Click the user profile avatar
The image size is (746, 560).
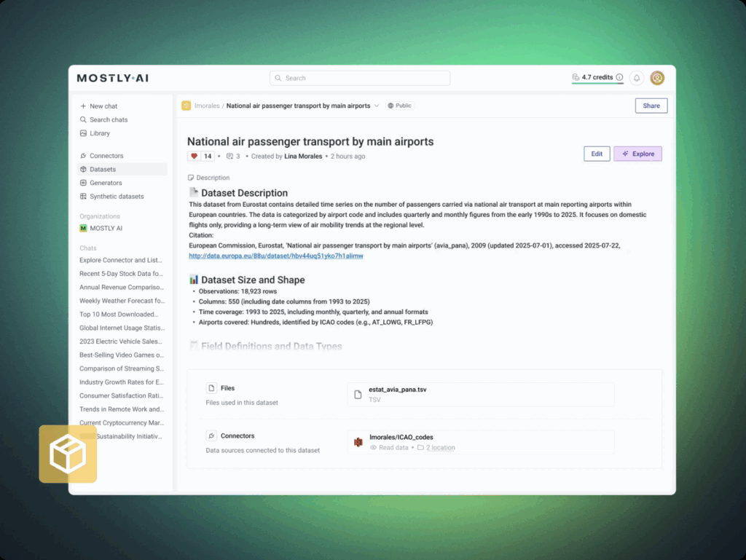[x=657, y=77]
